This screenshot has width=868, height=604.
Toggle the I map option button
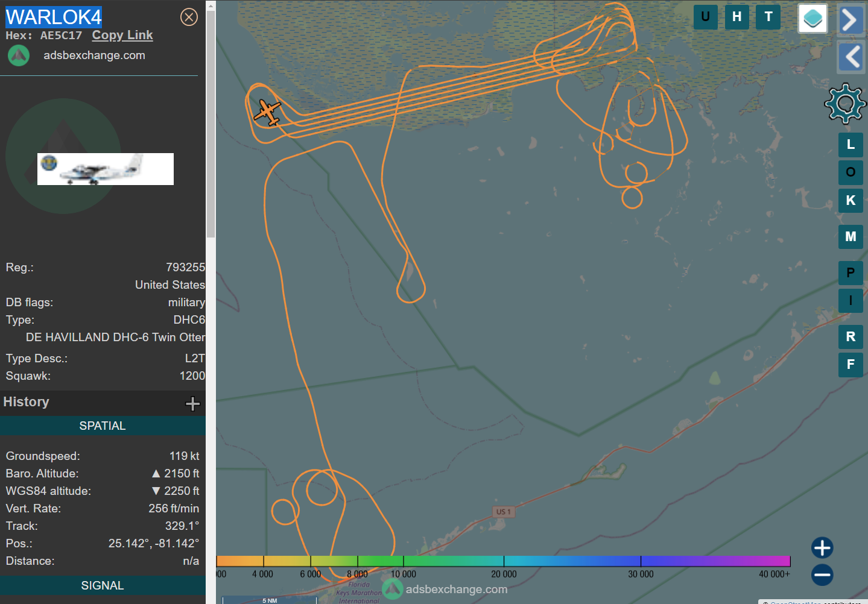(851, 301)
